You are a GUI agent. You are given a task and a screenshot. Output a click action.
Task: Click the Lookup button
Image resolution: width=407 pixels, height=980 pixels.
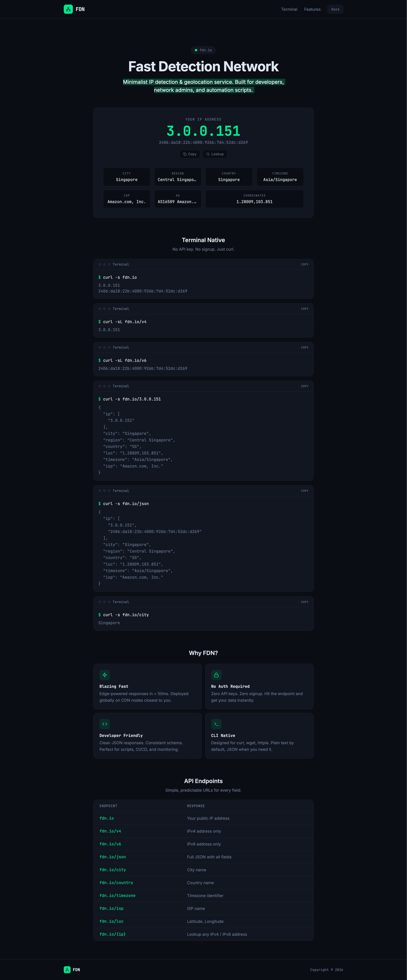tap(215, 154)
